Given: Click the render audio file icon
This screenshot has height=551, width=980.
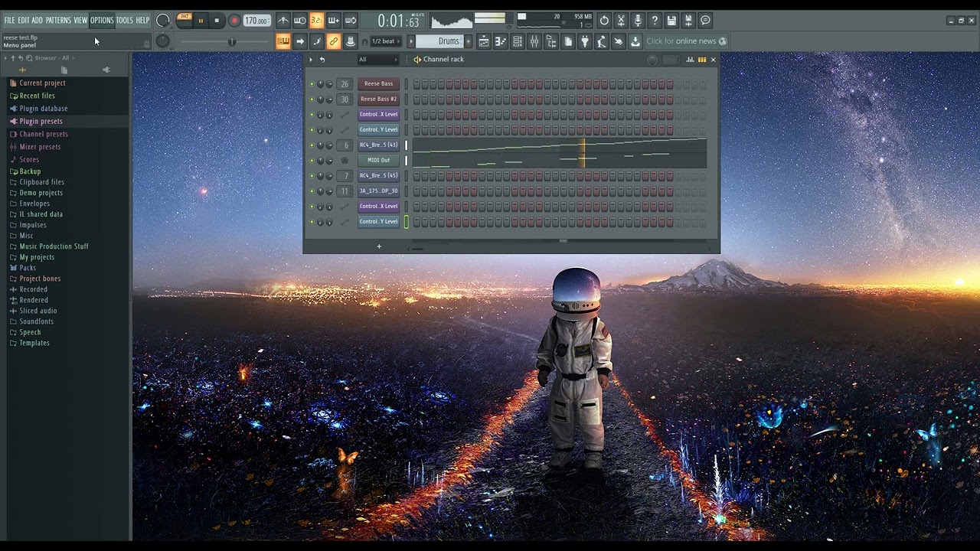Looking at the screenshot, I should coord(688,21).
